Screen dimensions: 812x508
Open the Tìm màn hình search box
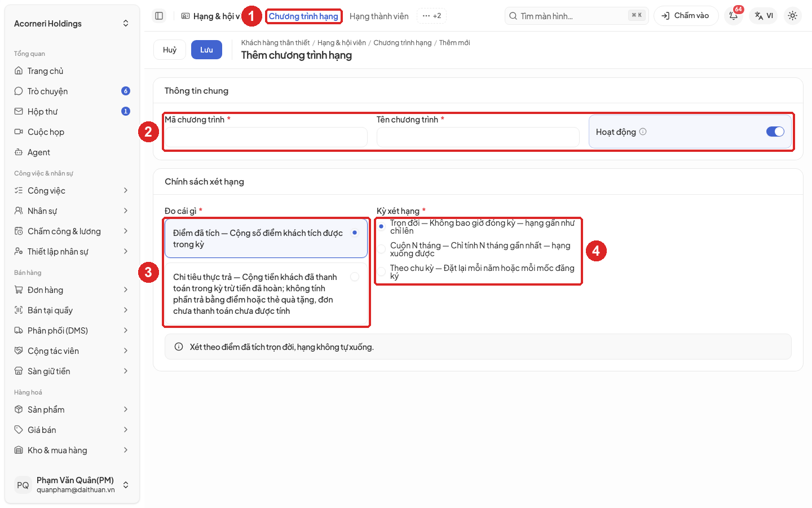coord(577,16)
